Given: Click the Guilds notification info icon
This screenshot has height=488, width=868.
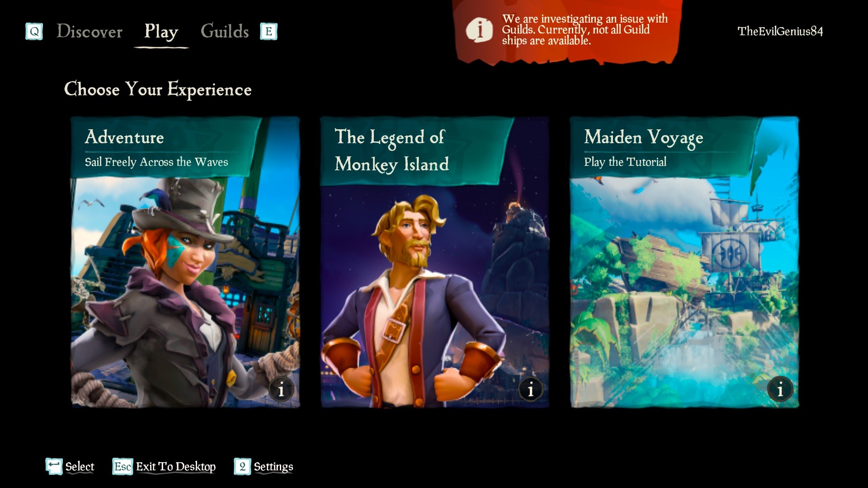Looking at the screenshot, I should click(x=479, y=30).
